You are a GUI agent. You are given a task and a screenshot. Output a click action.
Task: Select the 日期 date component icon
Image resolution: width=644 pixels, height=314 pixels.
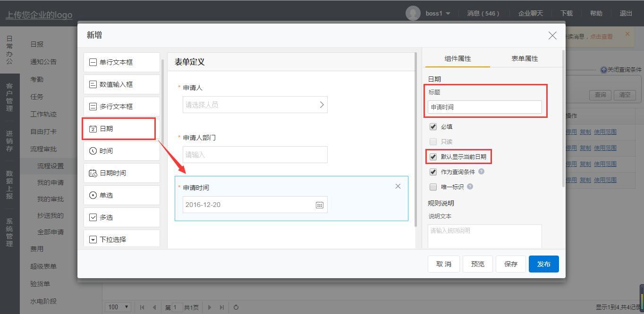(x=93, y=129)
